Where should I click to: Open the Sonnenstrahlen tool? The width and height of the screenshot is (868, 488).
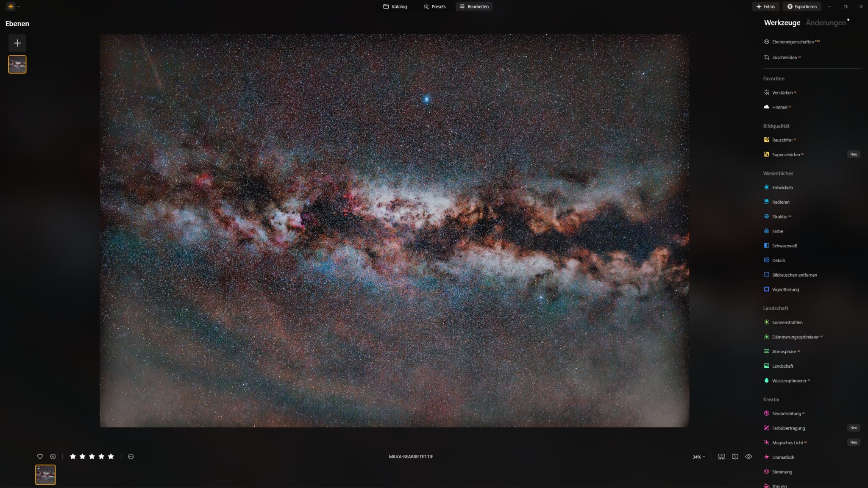pyautogui.click(x=787, y=322)
